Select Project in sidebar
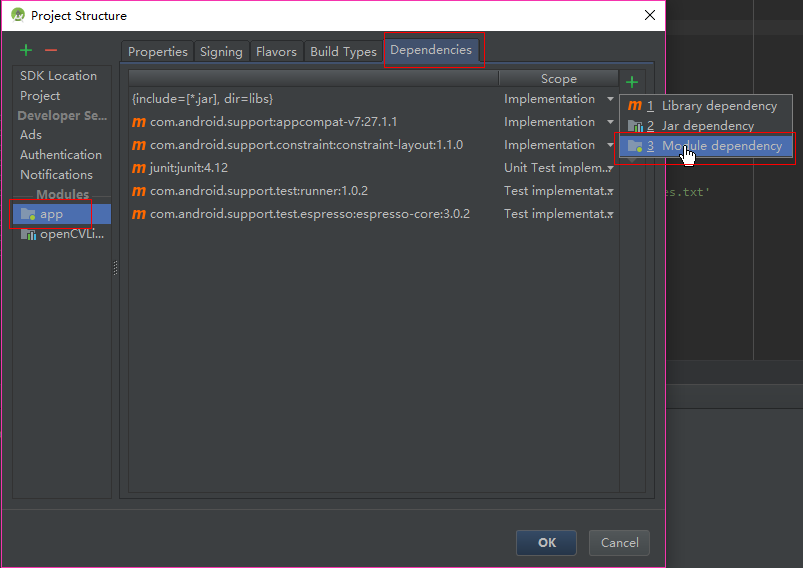The height and width of the screenshot is (568, 803). click(40, 96)
